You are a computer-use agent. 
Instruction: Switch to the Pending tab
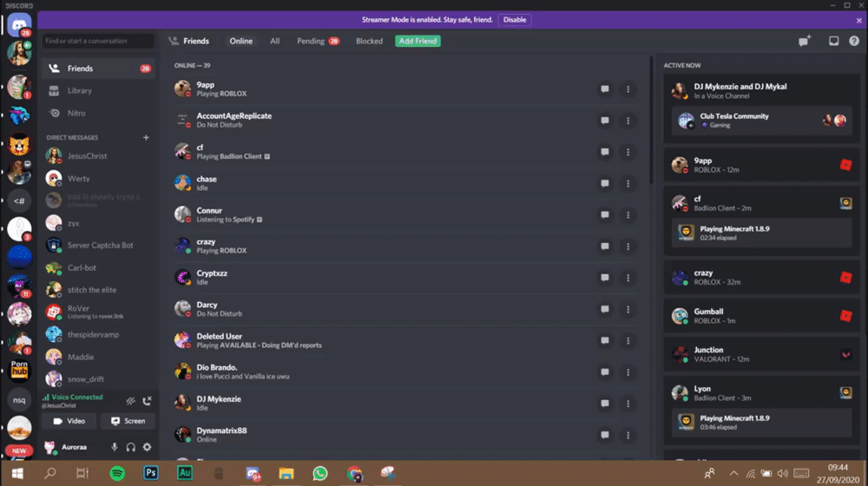pos(318,41)
